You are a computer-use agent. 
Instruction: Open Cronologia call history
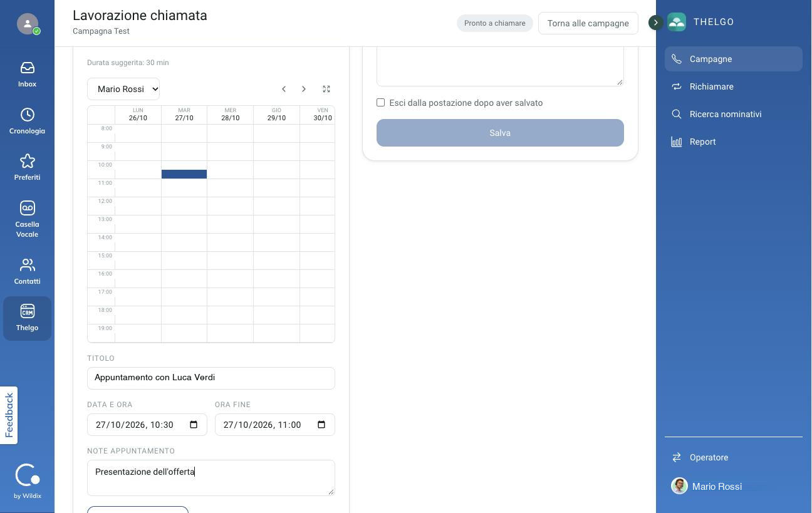point(27,121)
